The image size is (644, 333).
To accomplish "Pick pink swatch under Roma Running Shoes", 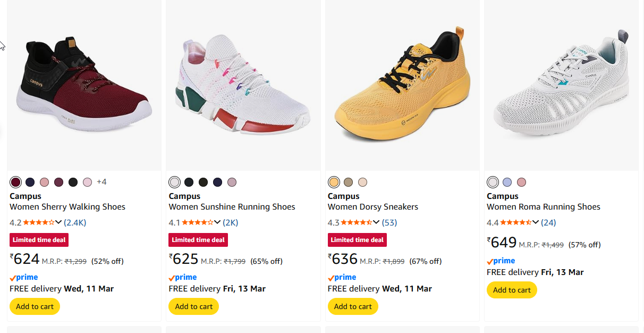I will coord(521,182).
